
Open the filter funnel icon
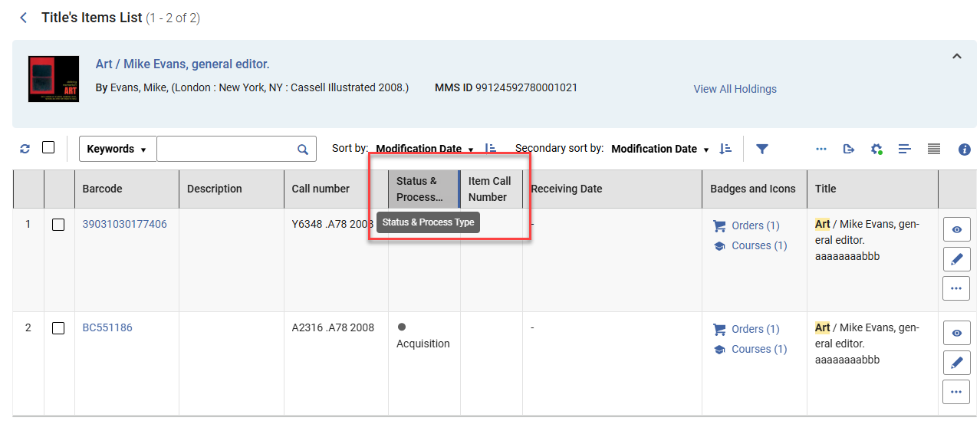pos(761,149)
